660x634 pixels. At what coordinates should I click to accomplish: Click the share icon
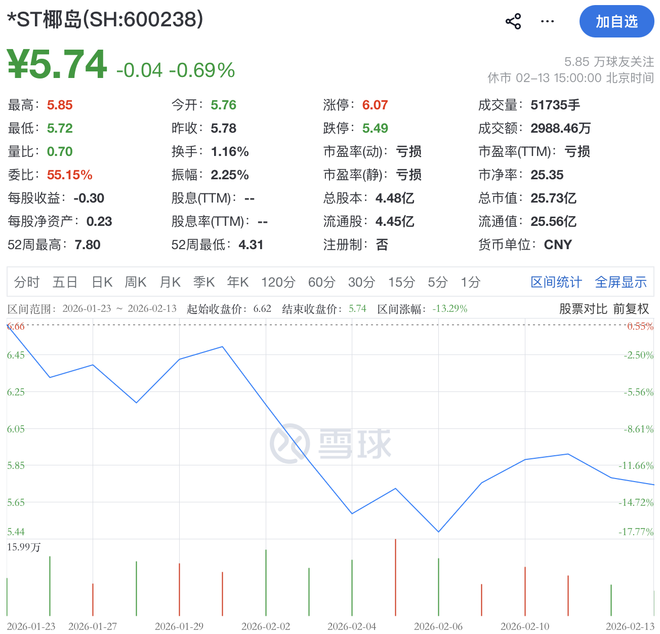tap(513, 21)
